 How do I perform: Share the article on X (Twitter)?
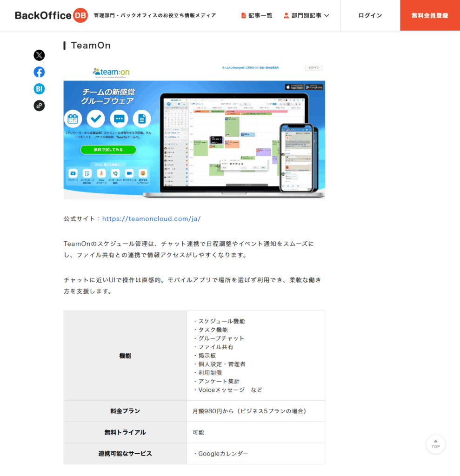[x=39, y=55]
